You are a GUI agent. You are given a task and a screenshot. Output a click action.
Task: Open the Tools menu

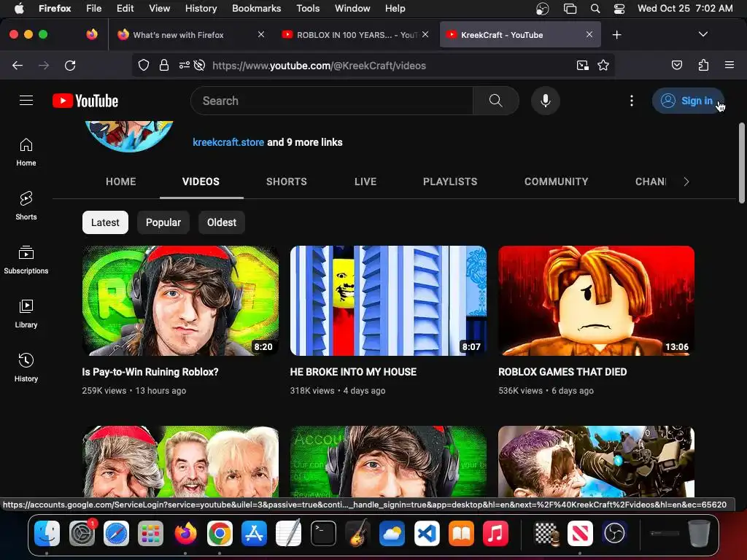tap(308, 9)
